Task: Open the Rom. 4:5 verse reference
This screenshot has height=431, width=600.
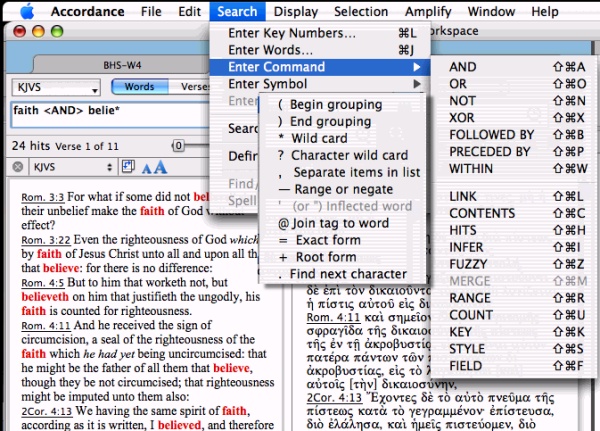Action: (x=42, y=283)
